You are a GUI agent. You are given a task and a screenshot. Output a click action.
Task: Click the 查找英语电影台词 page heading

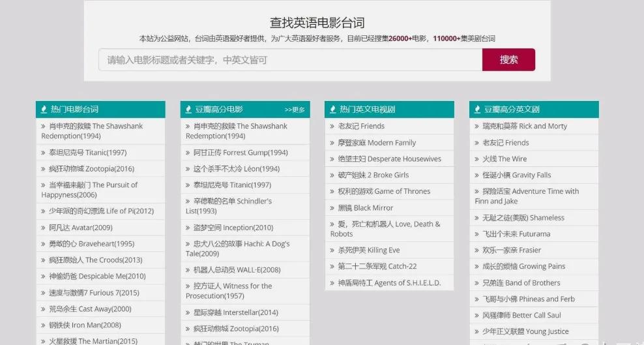(317, 23)
